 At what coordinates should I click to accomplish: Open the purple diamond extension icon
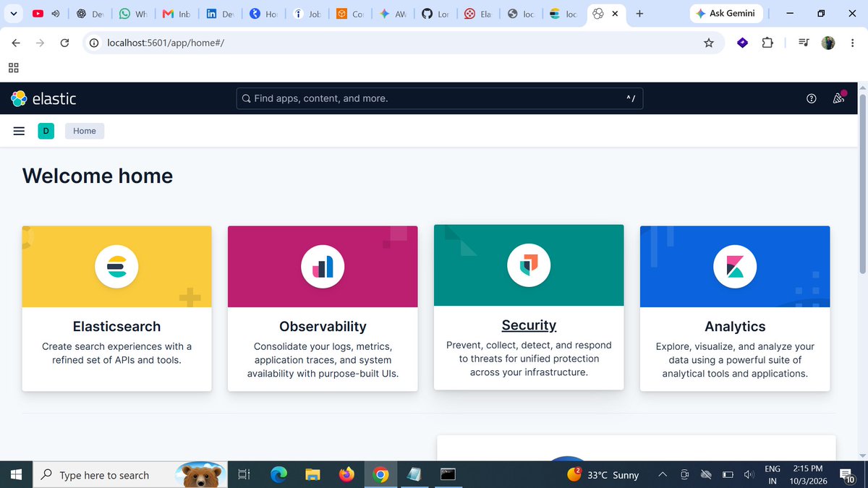[742, 43]
